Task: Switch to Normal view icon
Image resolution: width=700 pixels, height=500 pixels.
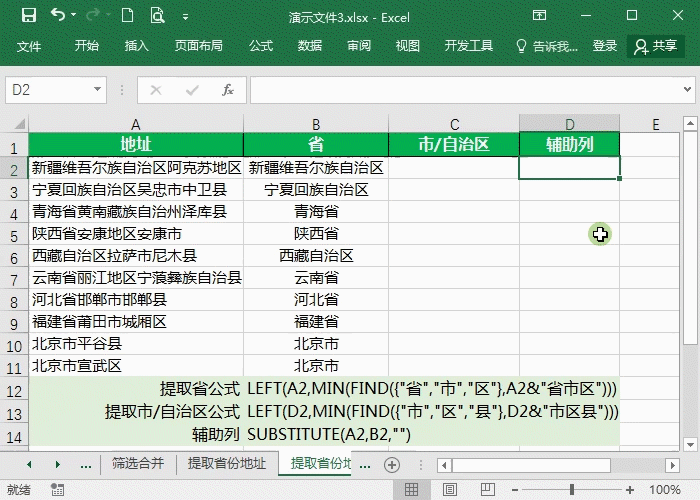Action: tap(411, 490)
